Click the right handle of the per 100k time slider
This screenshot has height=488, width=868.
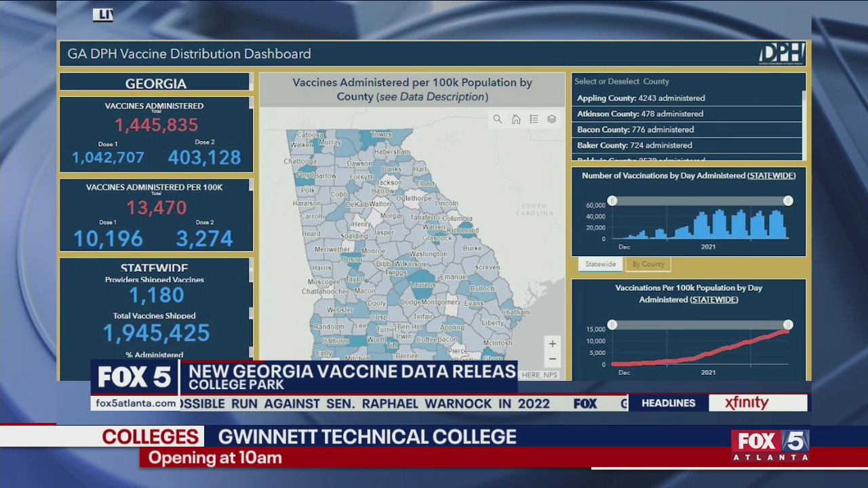coord(788,325)
